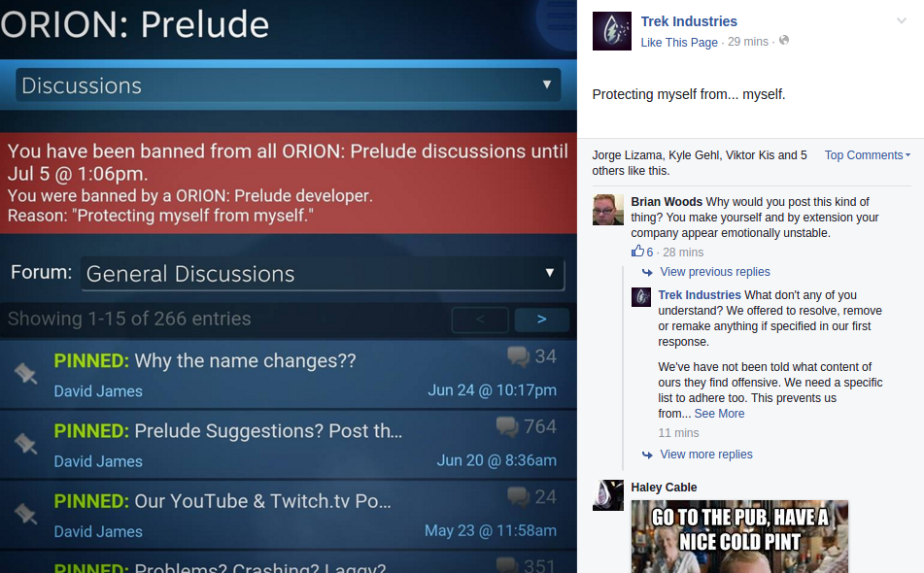Click the 'Showing 1-15 of 266 entries' text
Viewport: 924px width, 573px height.
point(129,318)
